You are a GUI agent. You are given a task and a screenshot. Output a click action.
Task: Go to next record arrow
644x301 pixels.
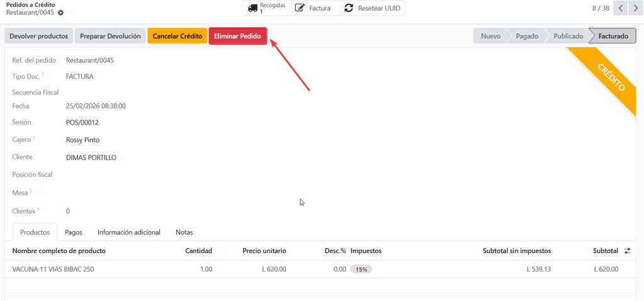coord(634,8)
